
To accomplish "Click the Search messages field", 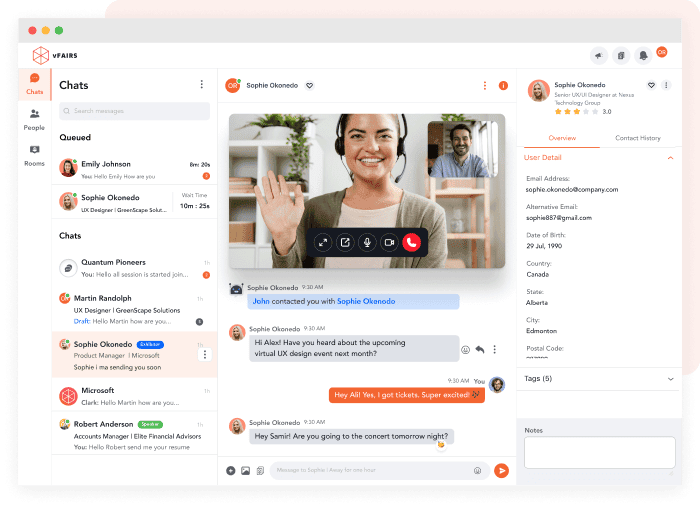I will pyautogui.click(x=134, y=110).
